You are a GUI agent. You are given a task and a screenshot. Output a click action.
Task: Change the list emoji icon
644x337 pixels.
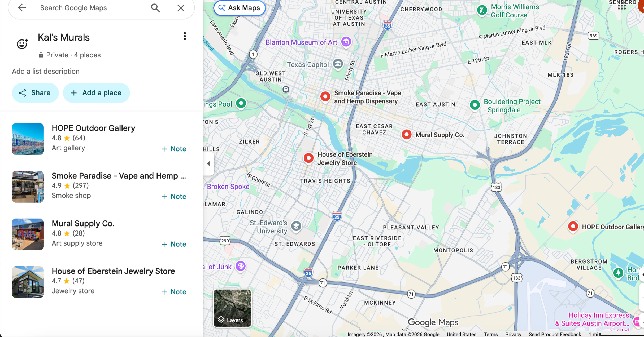(22, 44)
